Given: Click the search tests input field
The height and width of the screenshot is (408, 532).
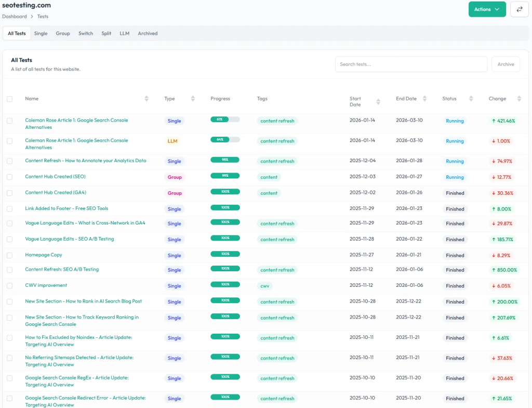Looking at the screenshot, I should pos(410,64).
